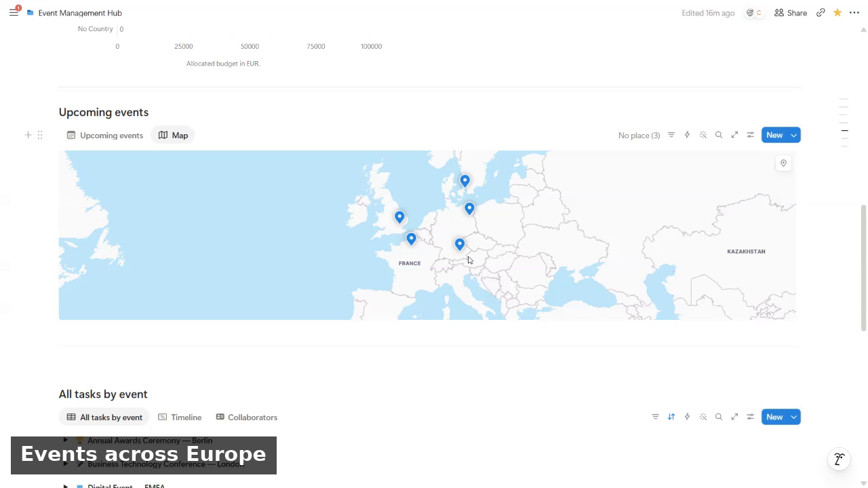The image size is (868, 488).
Task: Click the sort arrows icon in All tasks
Action: (671, 417)
